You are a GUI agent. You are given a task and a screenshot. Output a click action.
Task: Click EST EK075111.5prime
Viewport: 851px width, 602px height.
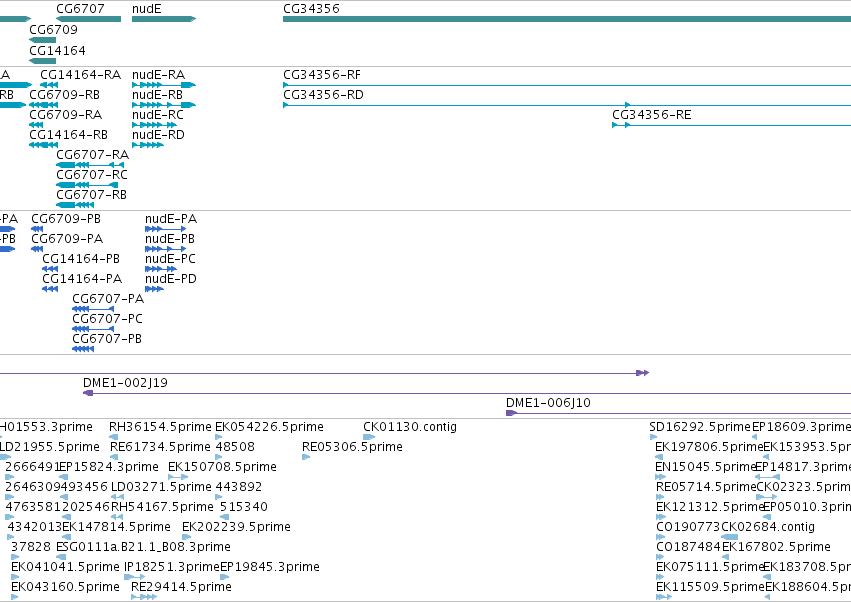pos(660,577)
